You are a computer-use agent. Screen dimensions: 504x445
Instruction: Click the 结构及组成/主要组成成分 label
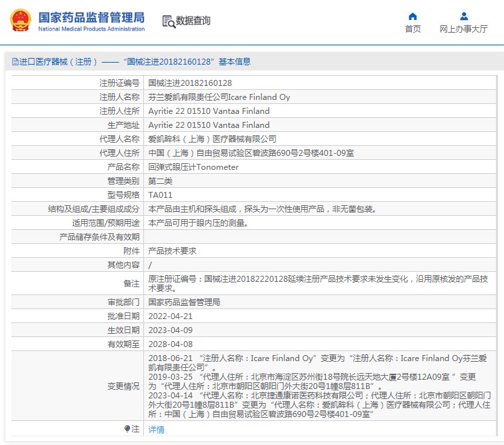tap(93, 209)
